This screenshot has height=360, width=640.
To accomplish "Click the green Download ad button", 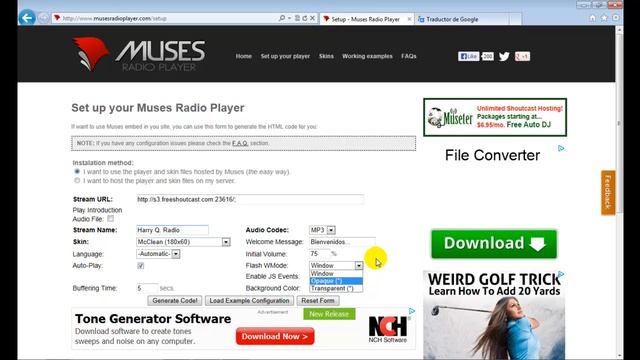I will pos(494,244).
